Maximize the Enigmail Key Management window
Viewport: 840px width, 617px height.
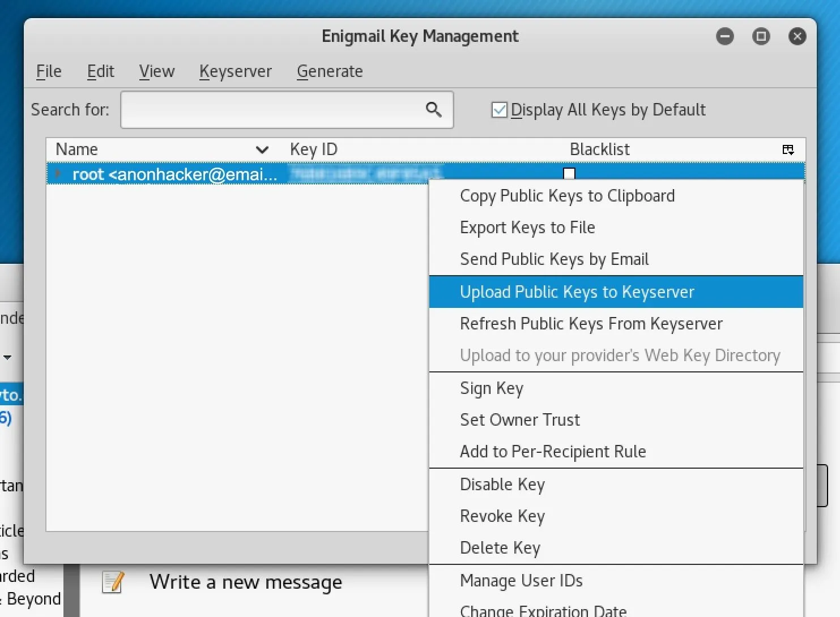(x=761, y=36)
